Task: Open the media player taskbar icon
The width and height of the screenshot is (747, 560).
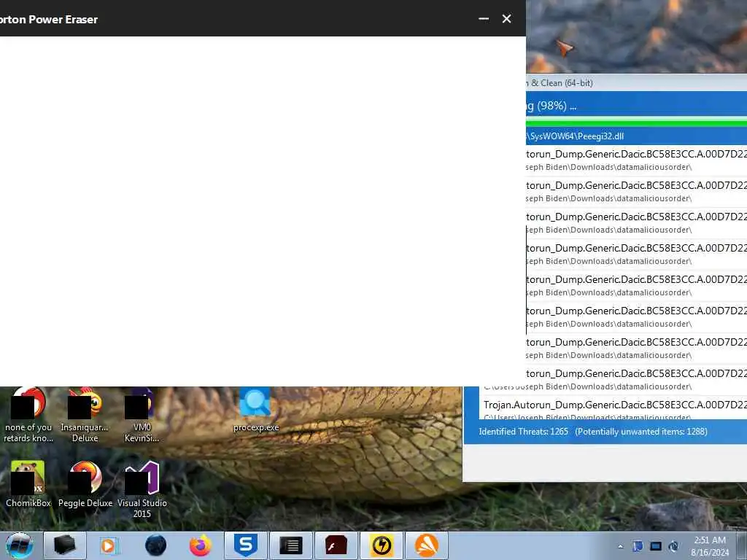Action: (x=109, y=545)
